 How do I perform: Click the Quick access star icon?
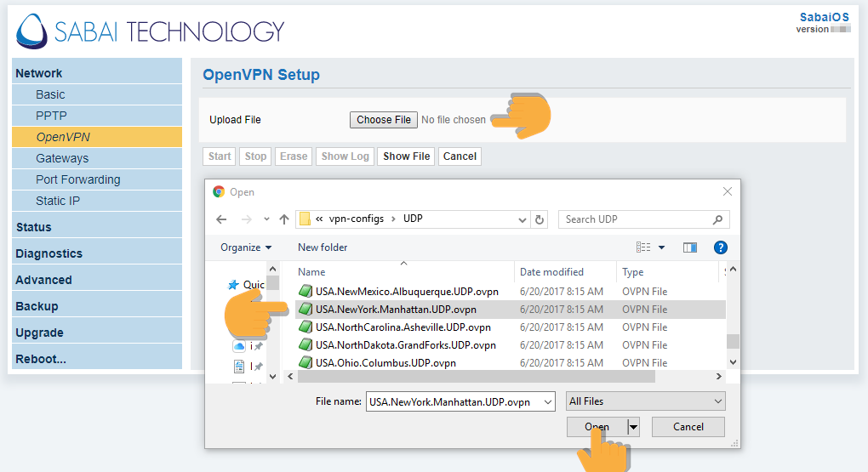click(x=233, y=284)
